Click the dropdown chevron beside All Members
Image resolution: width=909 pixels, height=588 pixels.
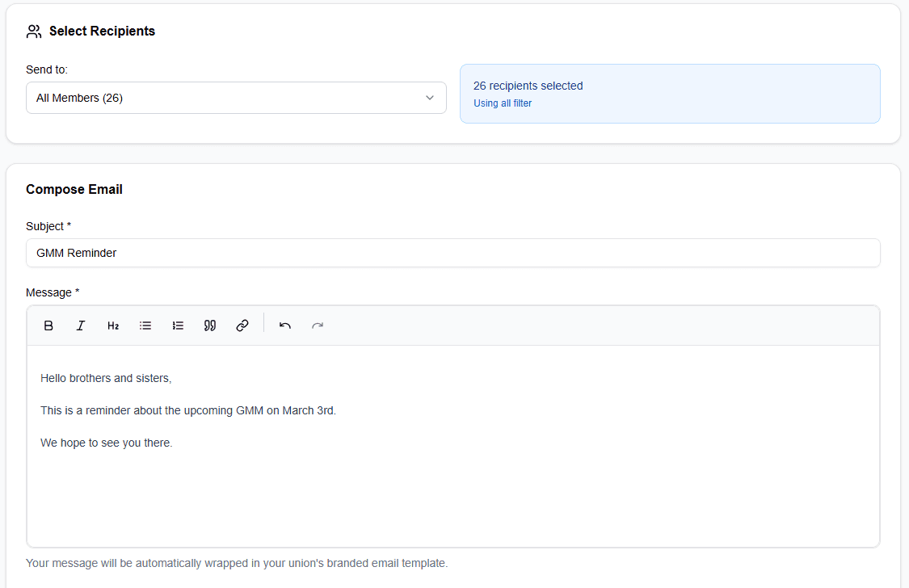coord(430,97)
